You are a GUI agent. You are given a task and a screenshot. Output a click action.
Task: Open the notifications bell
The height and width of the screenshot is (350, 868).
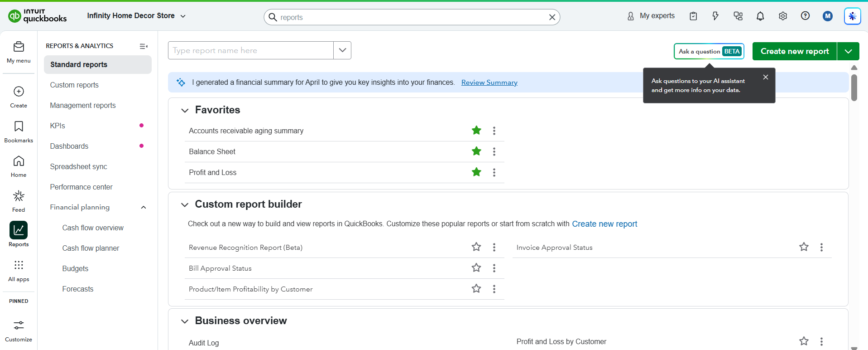(x=760, y=16)
